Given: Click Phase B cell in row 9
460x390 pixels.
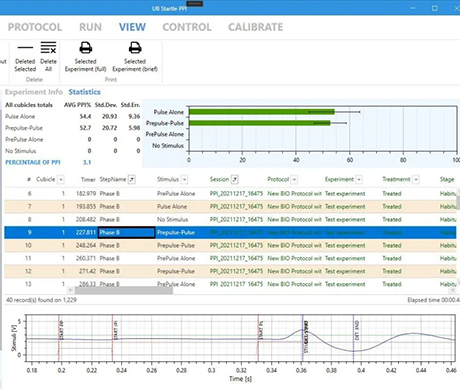Looking at the screenshot, I should [x=126, y=233].
